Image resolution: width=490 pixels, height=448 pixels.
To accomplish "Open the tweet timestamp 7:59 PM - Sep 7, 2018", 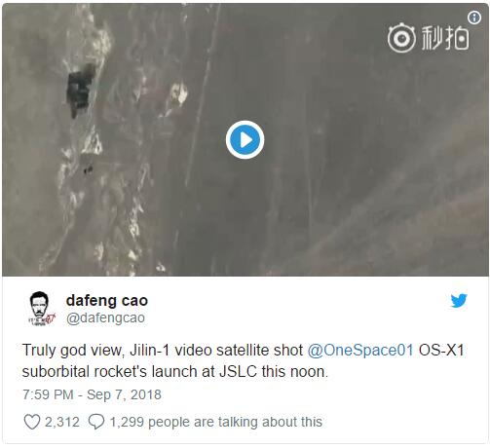I will click(92, 394).
